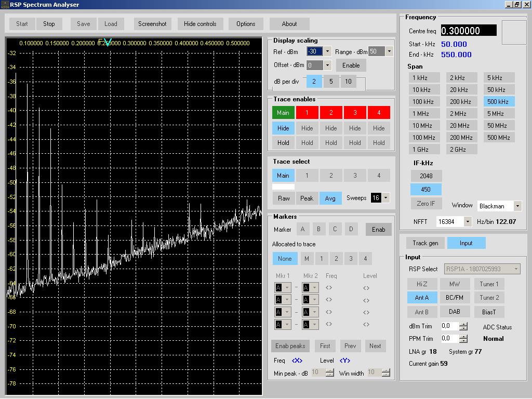Switch to Track gen tab
This screenshot has height=399, width=532.
425,243
